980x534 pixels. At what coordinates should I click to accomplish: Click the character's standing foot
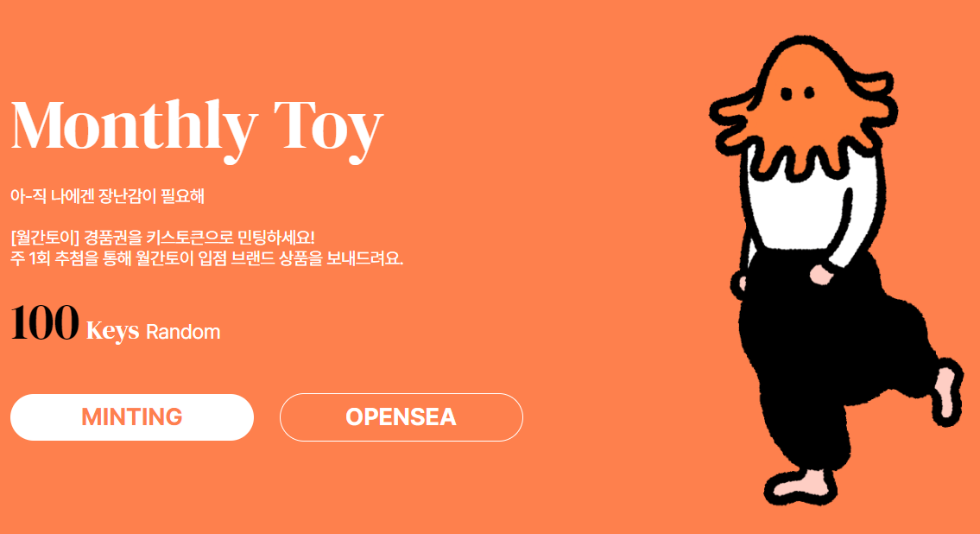[800, 486]
